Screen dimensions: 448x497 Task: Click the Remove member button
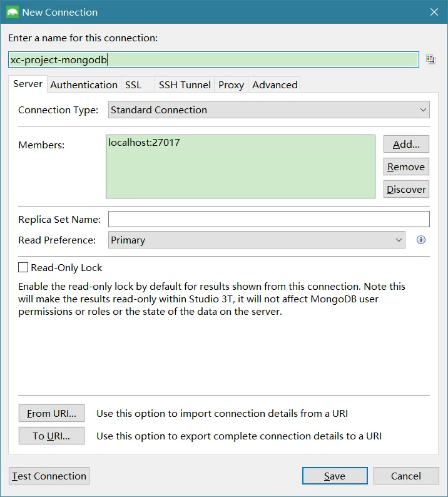tap(406, 167)
